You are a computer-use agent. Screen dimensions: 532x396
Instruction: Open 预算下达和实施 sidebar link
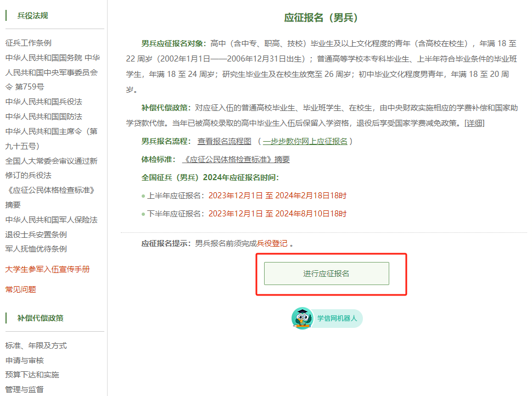[x=32, y=375]
